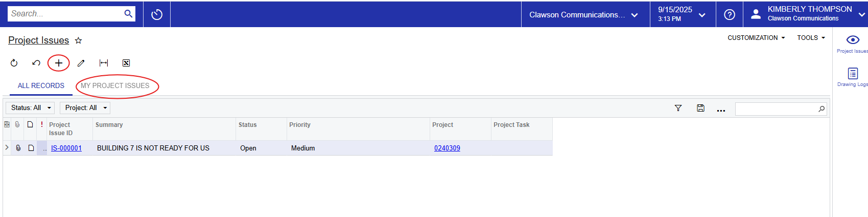The height and width of the screenshot is (217, 868).
Task: Click the pencil Edit icon
Action: point(81,63)
